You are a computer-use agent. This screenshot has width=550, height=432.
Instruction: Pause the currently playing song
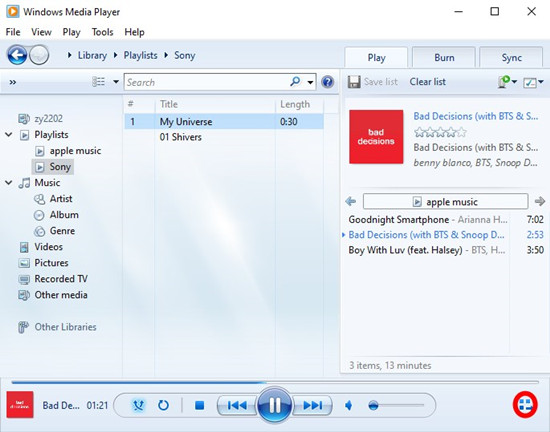(274, 405)
